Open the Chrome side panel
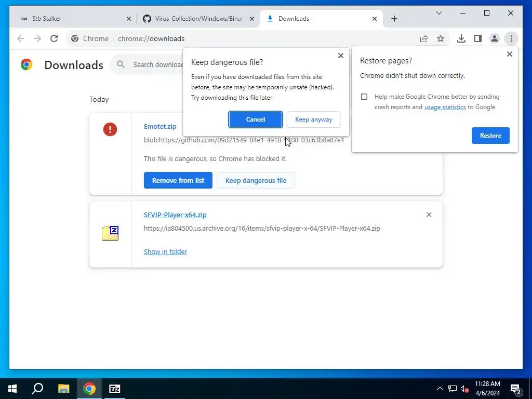 (478, 38)
